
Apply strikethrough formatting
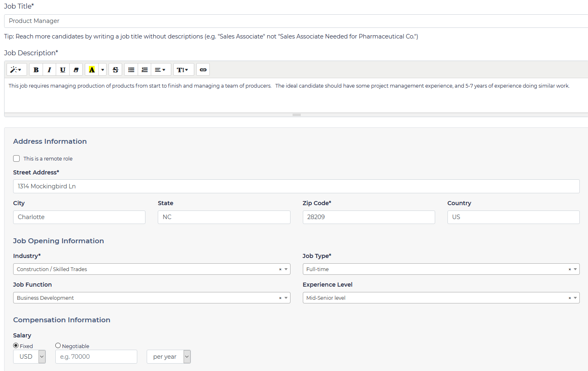115,70
